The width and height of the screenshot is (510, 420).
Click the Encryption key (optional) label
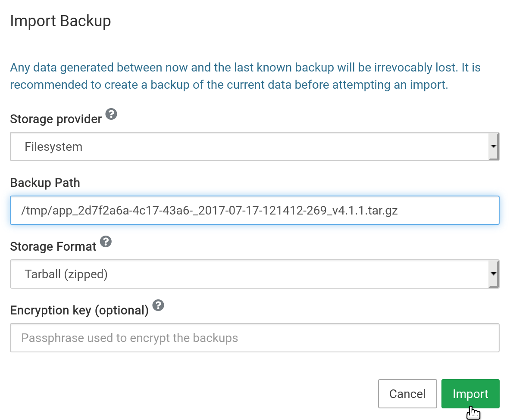tap(79, 310)
